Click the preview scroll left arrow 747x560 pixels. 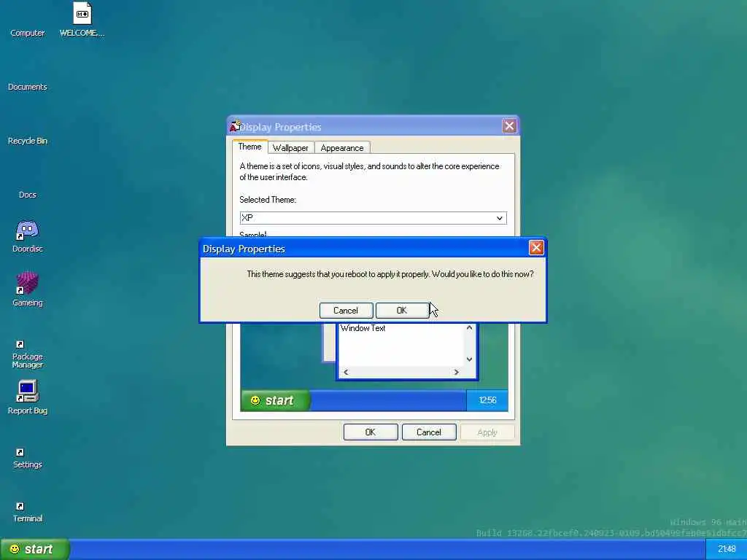[346, 373]
